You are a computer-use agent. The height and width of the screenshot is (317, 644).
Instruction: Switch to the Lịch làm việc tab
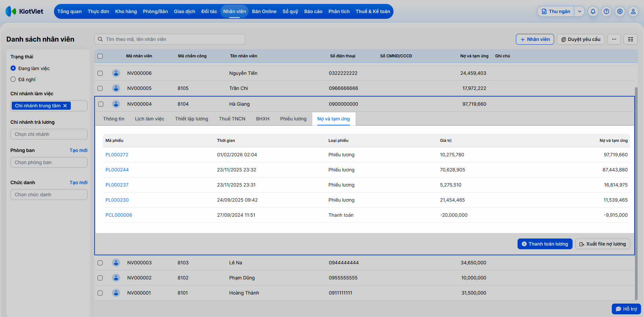tap(150, 119)
